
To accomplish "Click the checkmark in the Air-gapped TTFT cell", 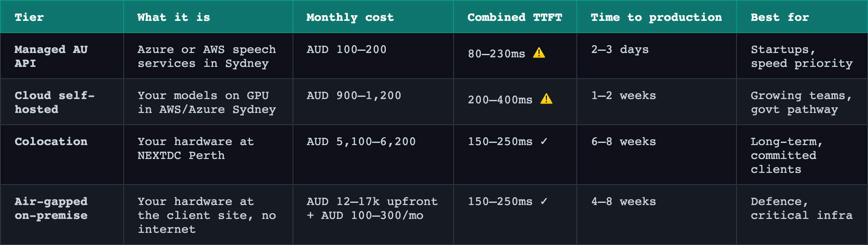I will click(x=544, y=201).
